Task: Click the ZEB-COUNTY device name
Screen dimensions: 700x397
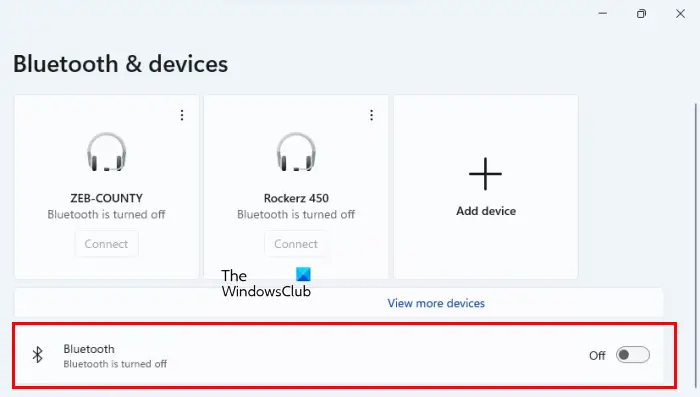Action: [x=106, y=198]
